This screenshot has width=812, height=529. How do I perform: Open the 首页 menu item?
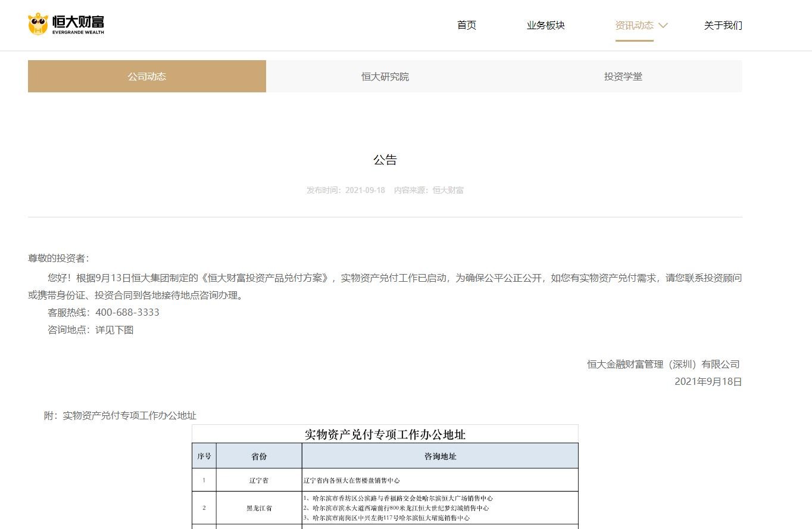coord(467,25)
